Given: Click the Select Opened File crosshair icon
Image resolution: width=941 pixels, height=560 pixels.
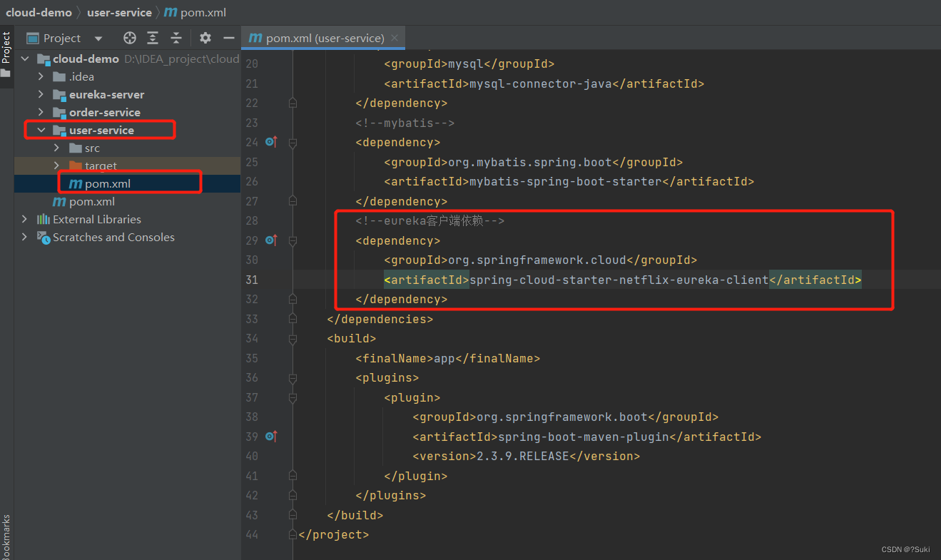Looking at the screenshot, I should (129, 38).
